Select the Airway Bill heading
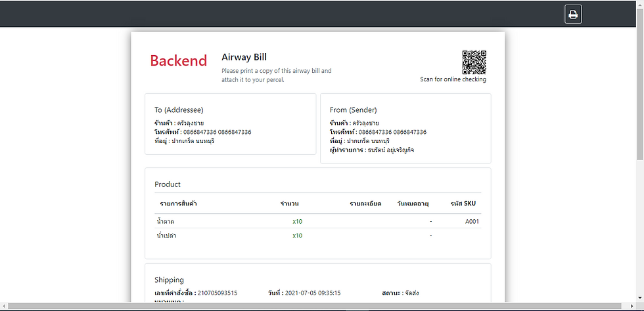 (244, 57)
